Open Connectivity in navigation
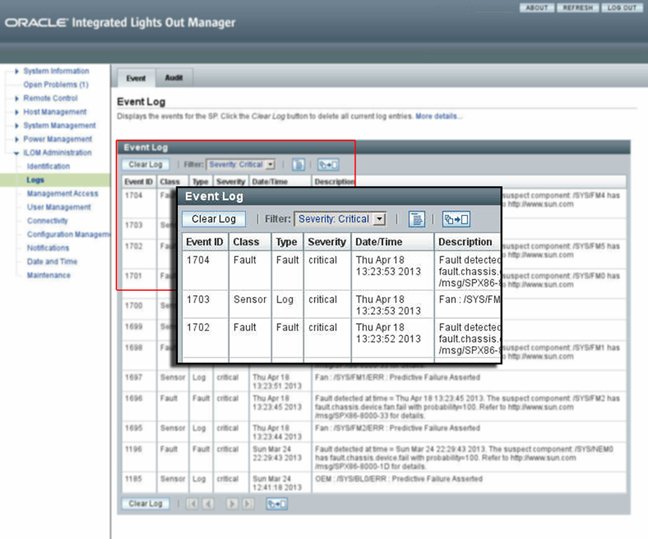Screen dimensions: 648x539 point(47,221)
